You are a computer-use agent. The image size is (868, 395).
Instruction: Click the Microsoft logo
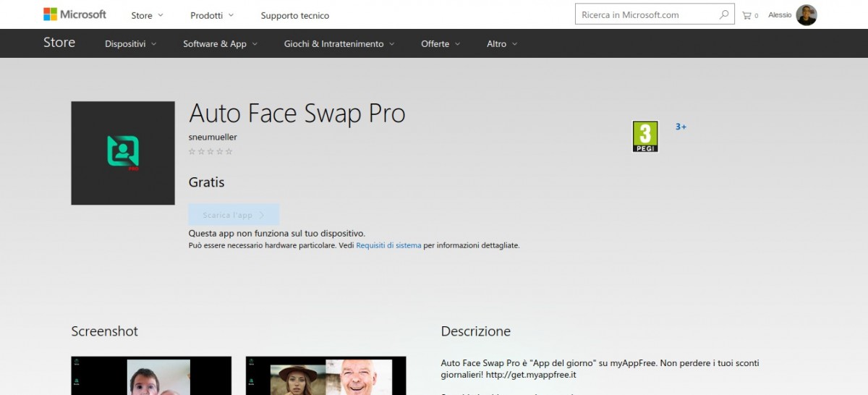pyautogui.click(x=75, y=14)
